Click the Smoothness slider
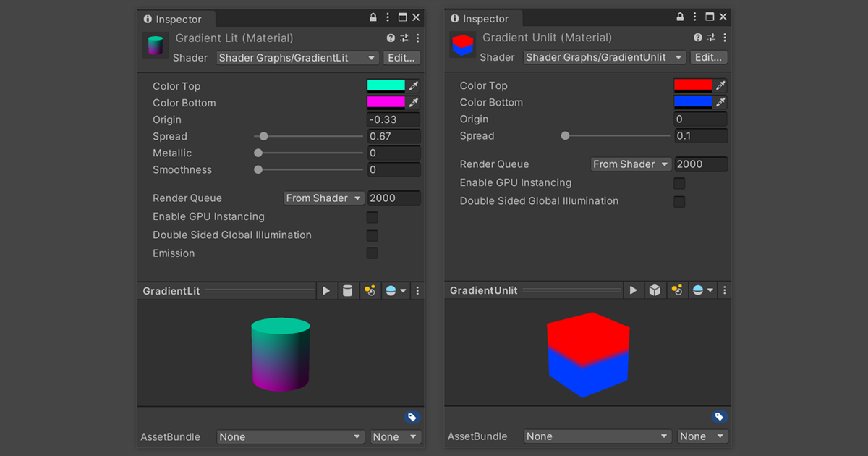This screenshot has height=456, width=868. (309, 169)
